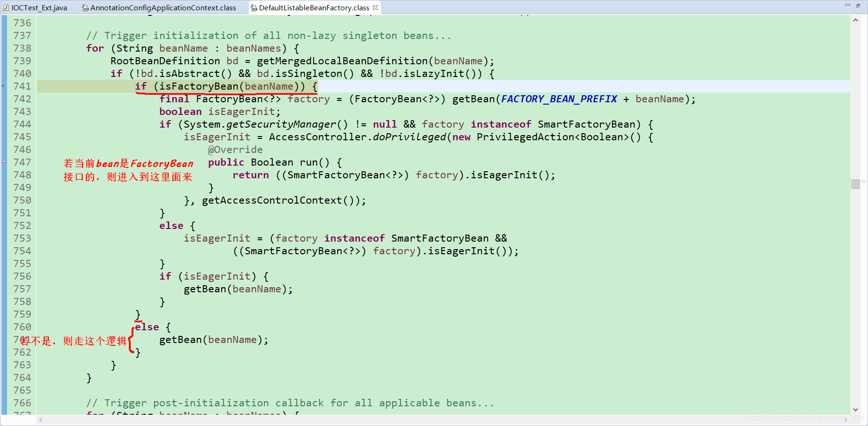Minimize the editor area
The image size is (868, 426).
click(x=848, y=5)
